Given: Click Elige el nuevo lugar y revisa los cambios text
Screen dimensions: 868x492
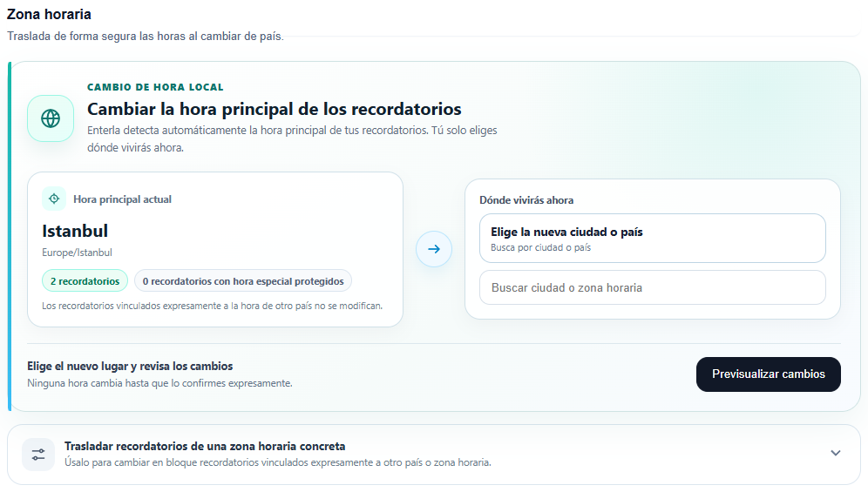Looking at the screenshot, I should [x=130, y=366].
